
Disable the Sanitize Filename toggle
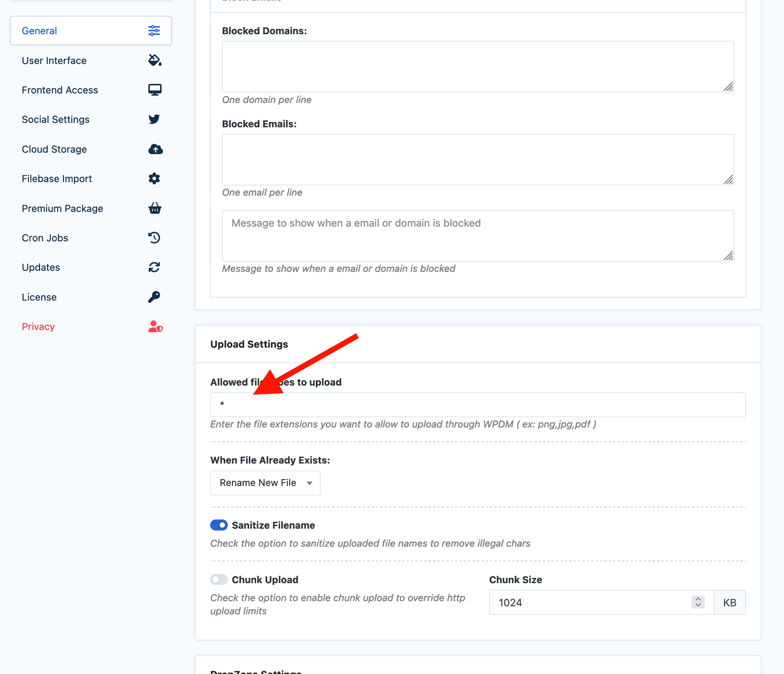pyautogui.click(x=219, y=525)
